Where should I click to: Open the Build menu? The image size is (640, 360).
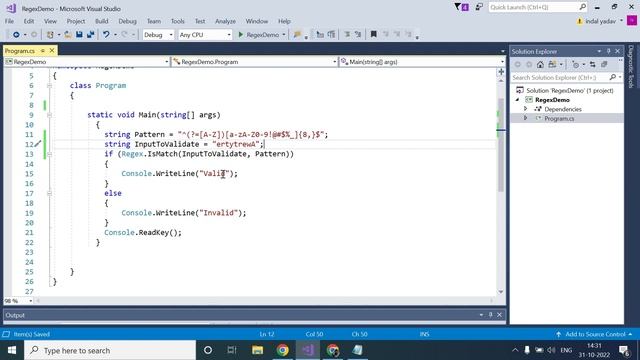(x=102, y=21)
